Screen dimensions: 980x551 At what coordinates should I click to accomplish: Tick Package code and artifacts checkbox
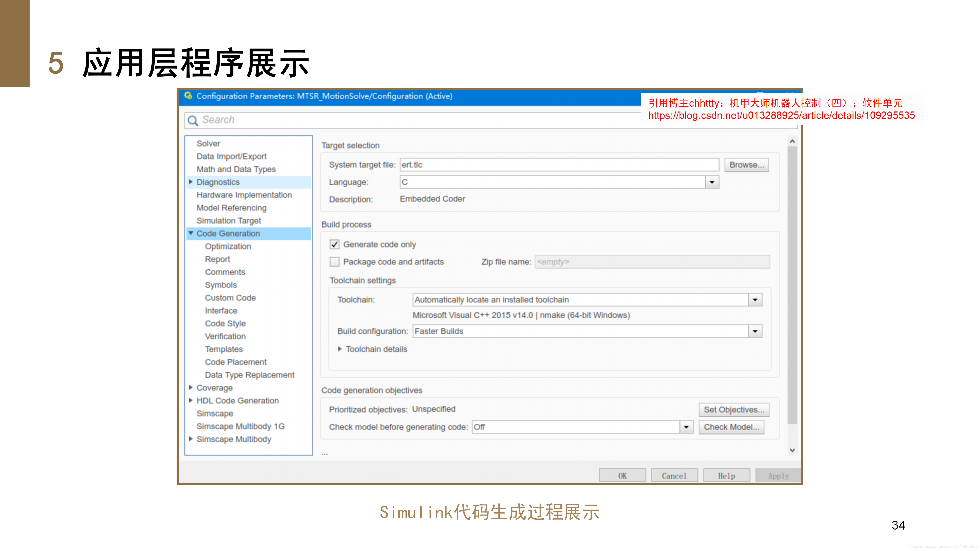[x=334, y=262]
